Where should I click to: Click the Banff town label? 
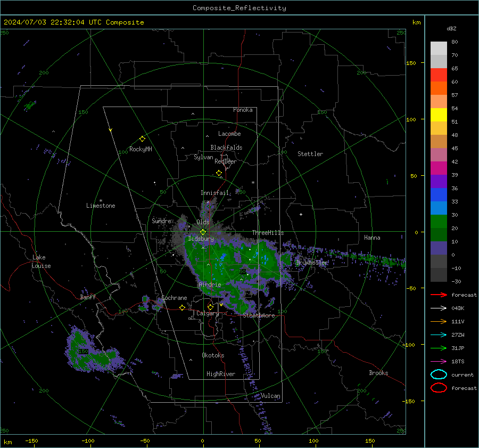click(88, 297)
